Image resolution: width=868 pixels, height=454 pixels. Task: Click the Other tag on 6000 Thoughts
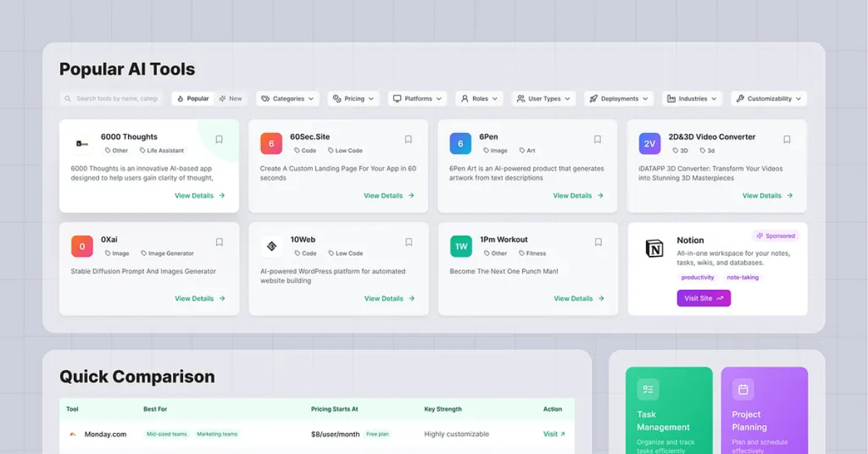116,150
